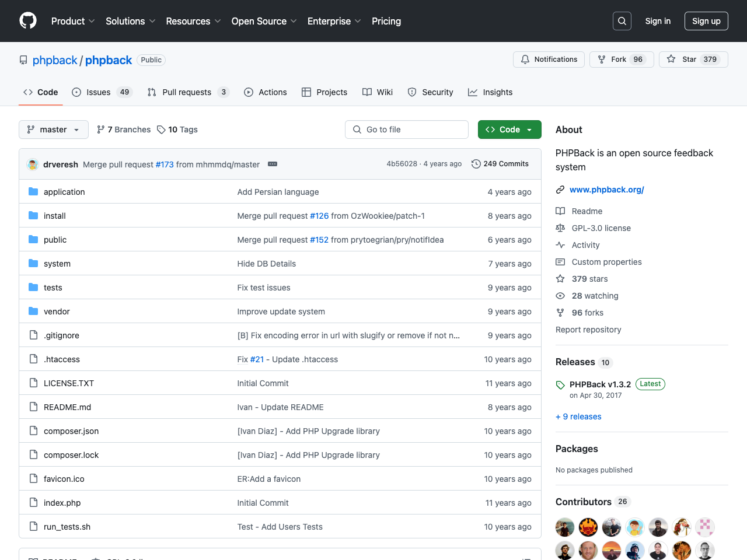Expand the Open Source menu
This screenshot has width=747, height=560.
click(x=264, y=21)
